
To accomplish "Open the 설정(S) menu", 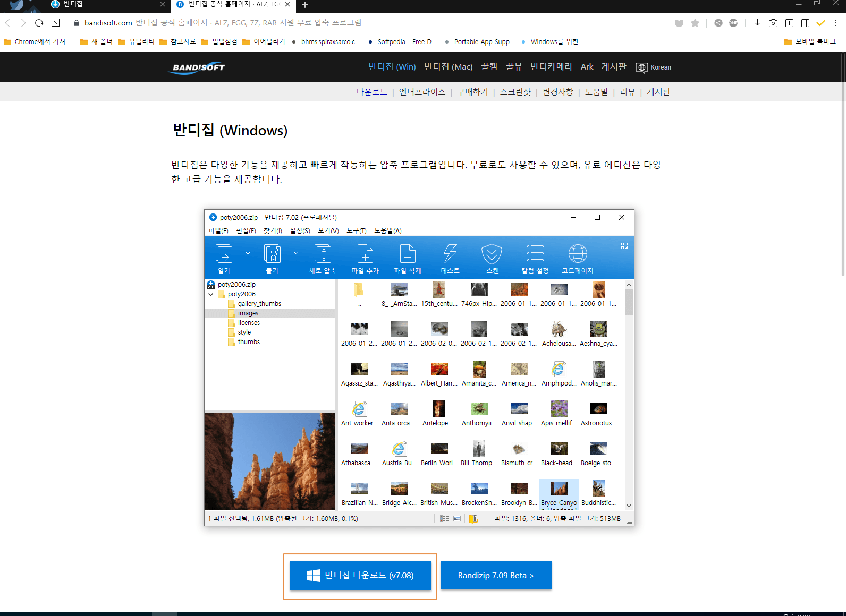I will tap(300, 230).
